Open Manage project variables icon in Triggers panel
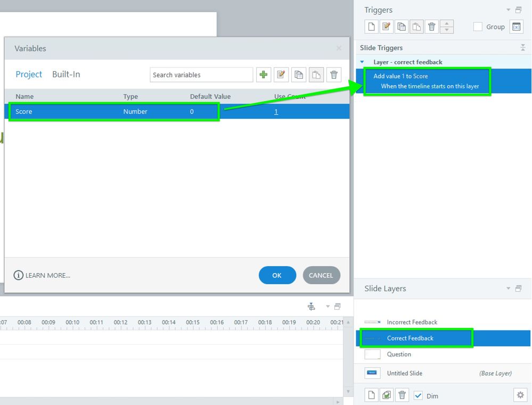532x405 pixels. coord(517,27)
